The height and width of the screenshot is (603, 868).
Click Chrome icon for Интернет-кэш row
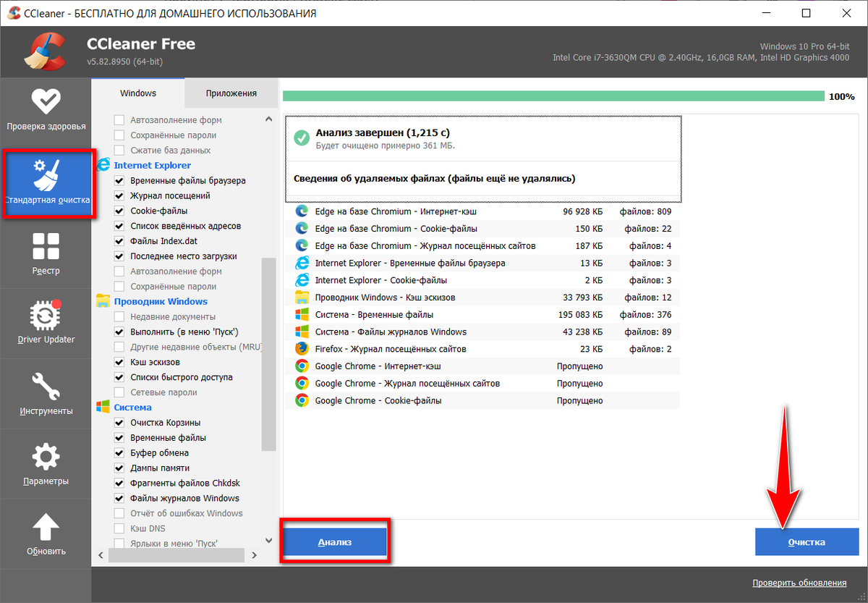tap(302, 366)
